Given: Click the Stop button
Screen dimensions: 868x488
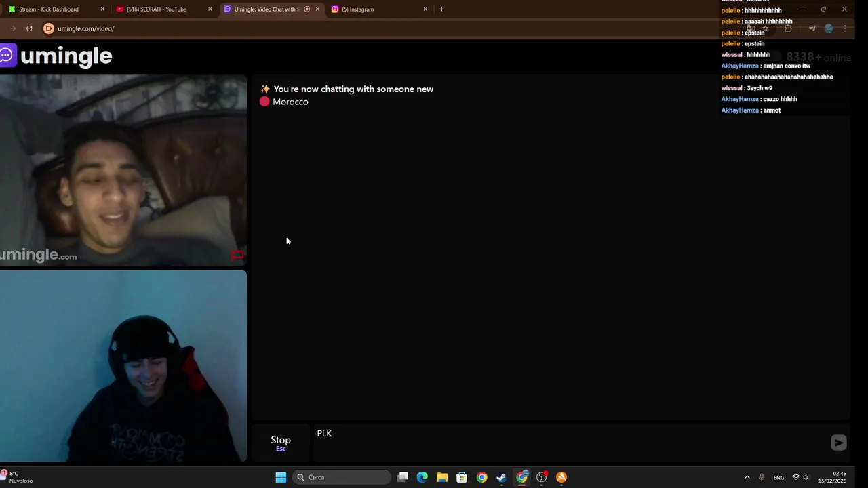Looking at the screenshot, I should tap(281, 442).
